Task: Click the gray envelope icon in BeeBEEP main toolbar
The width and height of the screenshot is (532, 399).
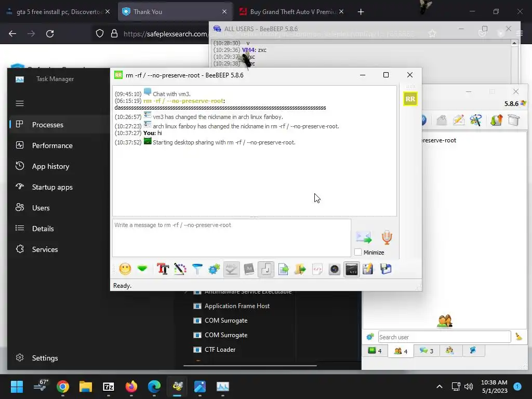Action: [x=442, y=120]
